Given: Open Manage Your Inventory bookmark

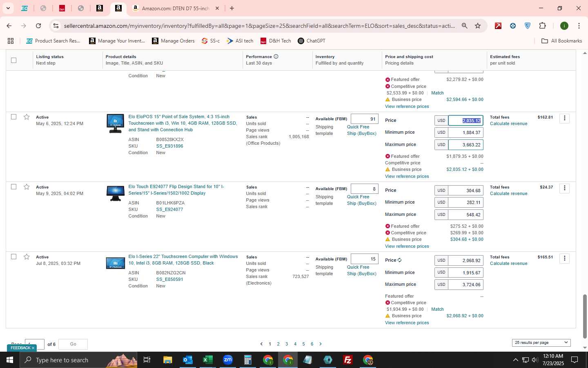Looking at the screenshot, I should tap(117, 41).
